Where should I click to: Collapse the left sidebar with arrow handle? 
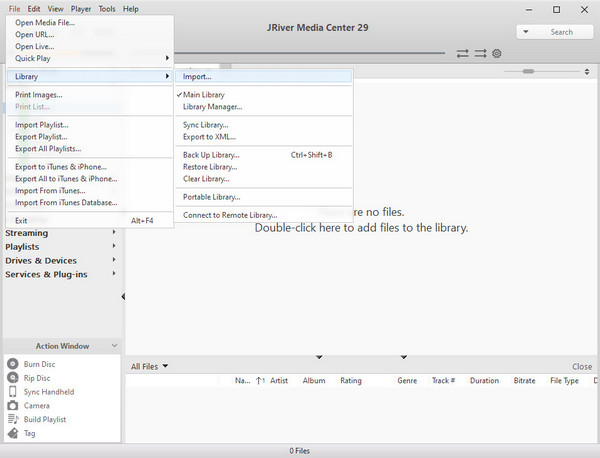(x=123, y=297)
